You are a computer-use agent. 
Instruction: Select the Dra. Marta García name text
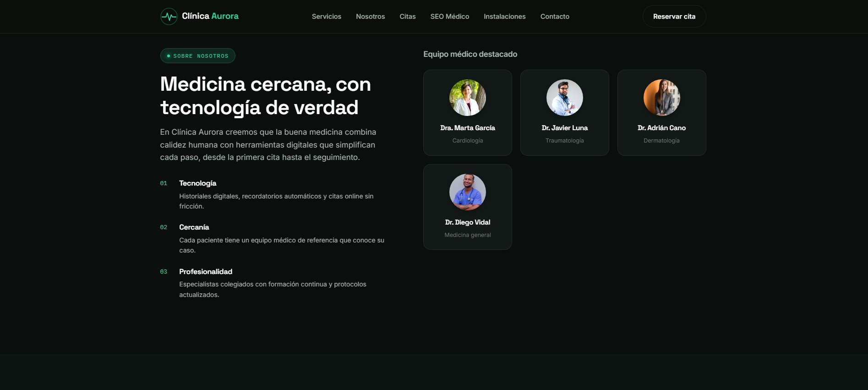click(x=468, y=128)
